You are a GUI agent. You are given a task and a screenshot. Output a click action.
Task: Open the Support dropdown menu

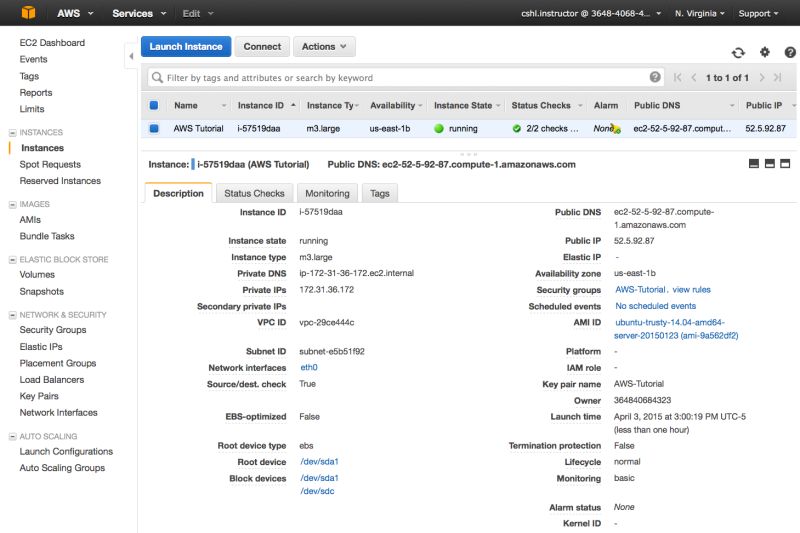pyautogui.click(x=758, y=13)
